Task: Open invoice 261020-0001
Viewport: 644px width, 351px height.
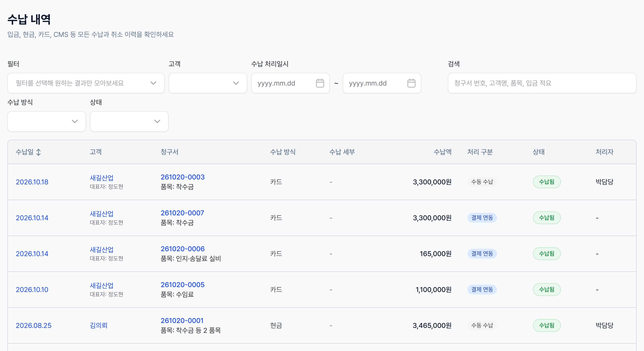Action: pos(182,321)
